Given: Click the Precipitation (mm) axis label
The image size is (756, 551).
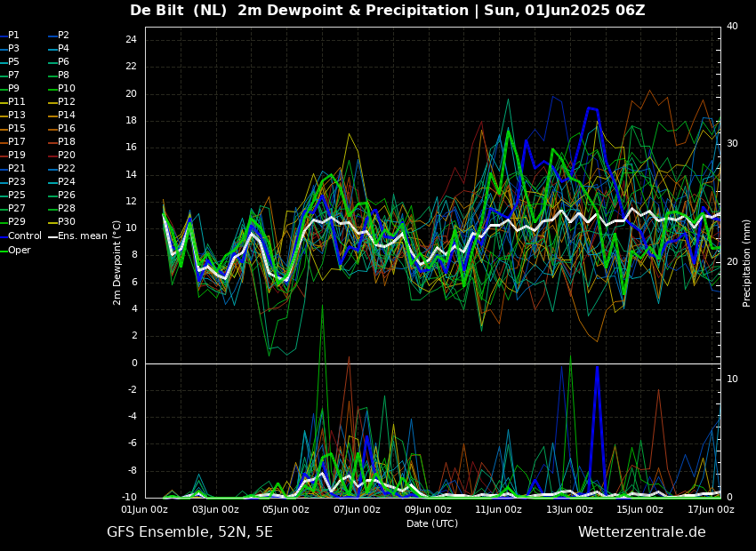Looking at the screenshot, I should point(747,262).
